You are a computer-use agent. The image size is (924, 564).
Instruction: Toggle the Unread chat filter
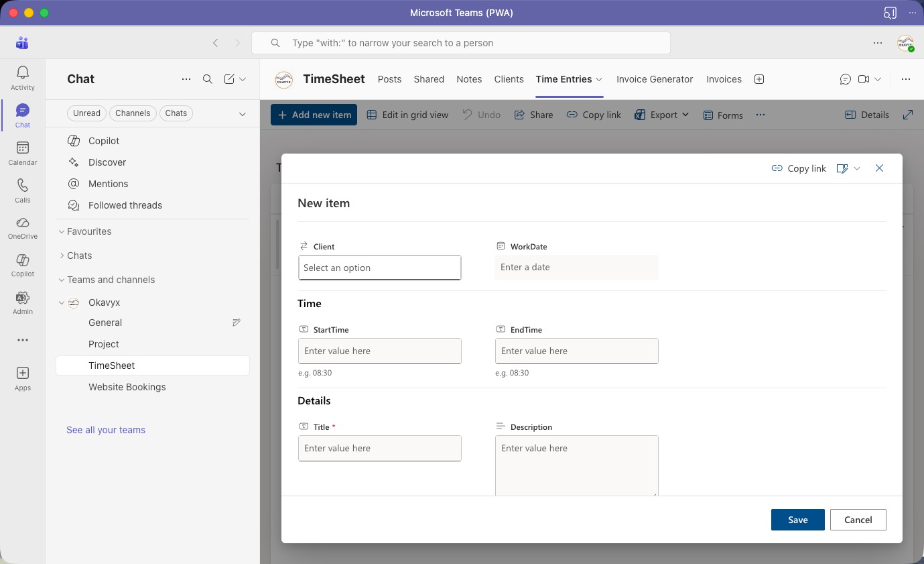coord(86,113)
